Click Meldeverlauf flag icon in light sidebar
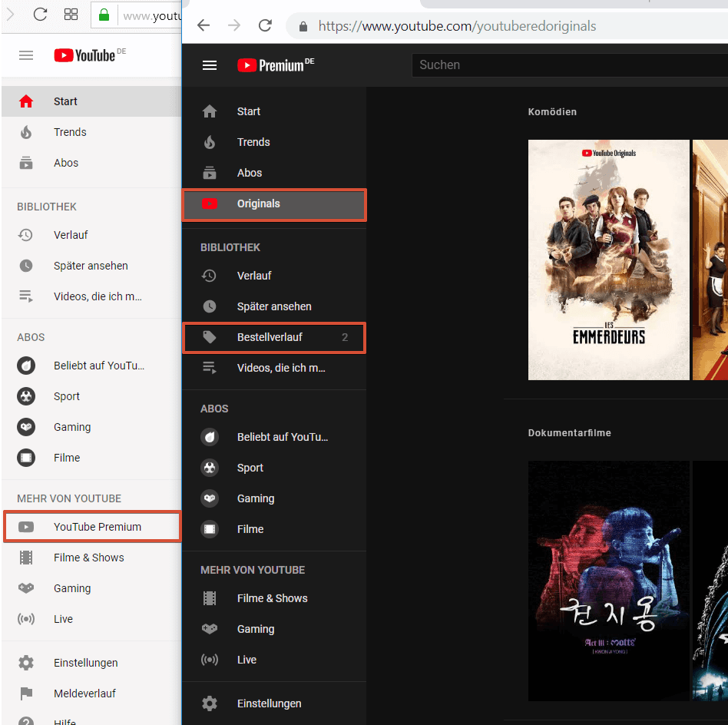Screen dimensions: 728x725 coord(26,694)
